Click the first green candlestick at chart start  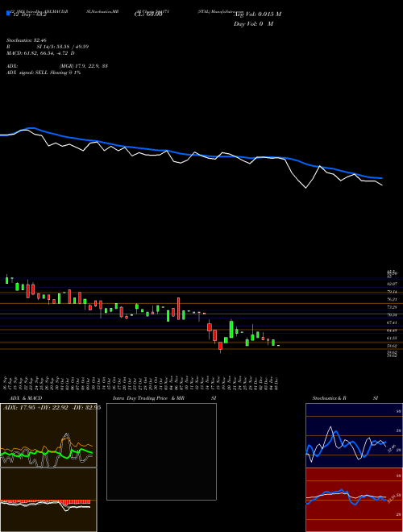point(6,280)
